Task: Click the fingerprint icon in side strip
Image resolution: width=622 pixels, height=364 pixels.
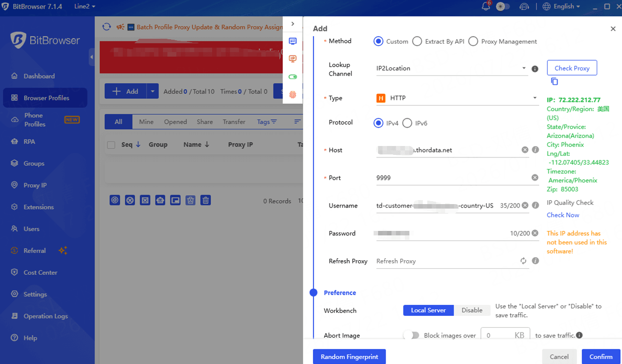Action: pos(293,95)
